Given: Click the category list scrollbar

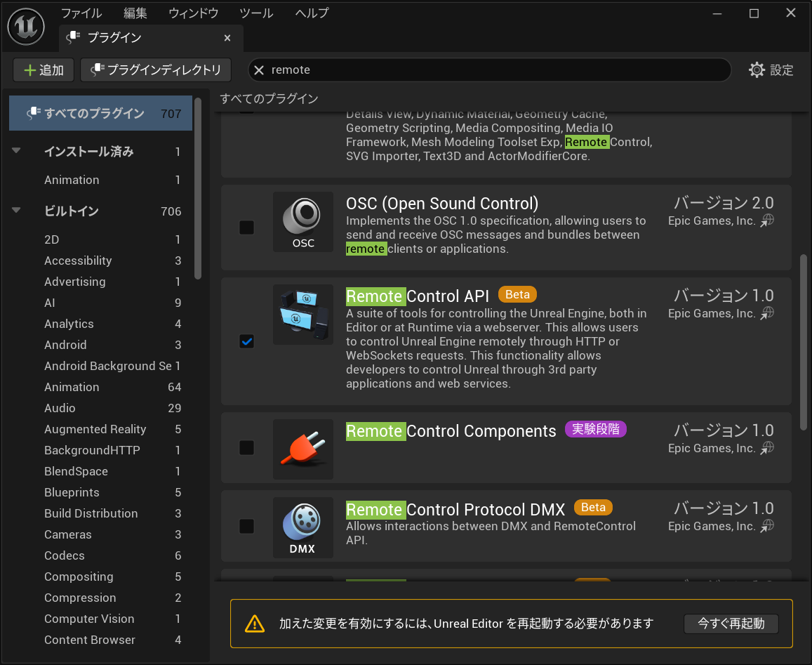Looking at the screenshot, I should [x=197, y=188].
